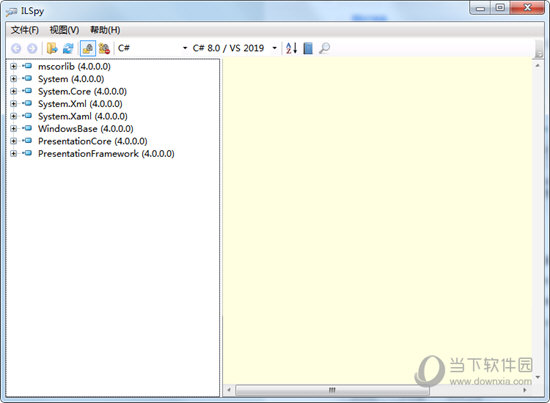550x403 pixels.
Task: Reload all assemblies with refresh icon
Action: (x=68, y=48)
